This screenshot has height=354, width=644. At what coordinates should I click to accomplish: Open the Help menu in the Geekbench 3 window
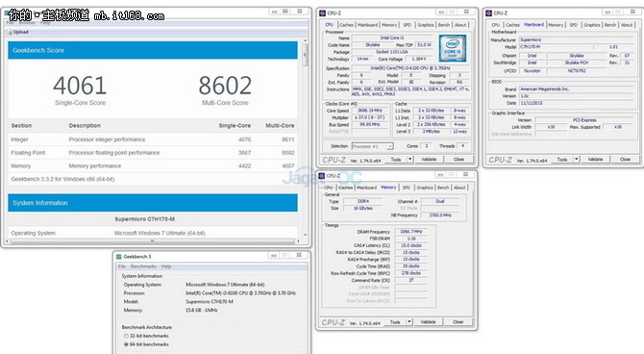click(x=166, y=266)
